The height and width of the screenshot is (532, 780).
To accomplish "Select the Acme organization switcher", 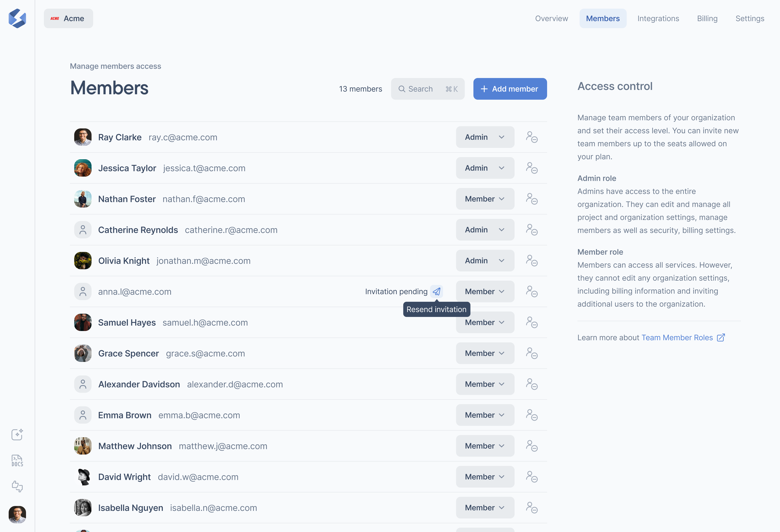I will click(x=68, y=18).
